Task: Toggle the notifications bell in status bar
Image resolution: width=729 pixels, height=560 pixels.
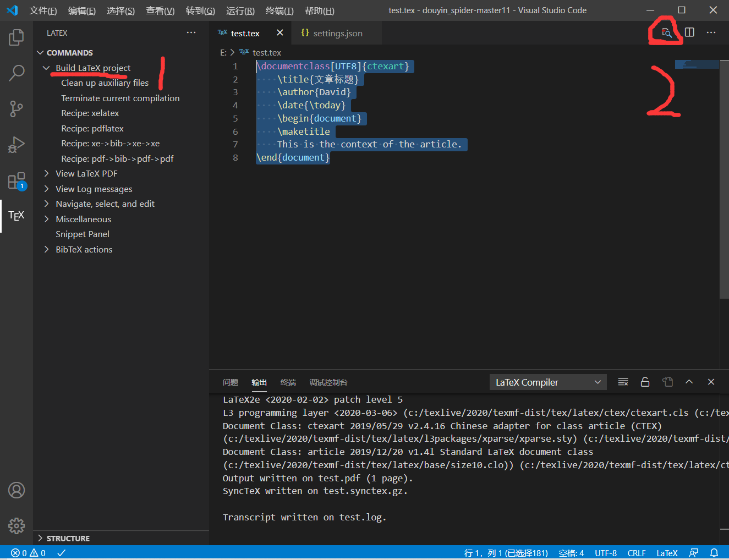Action: tap(714, 553)
